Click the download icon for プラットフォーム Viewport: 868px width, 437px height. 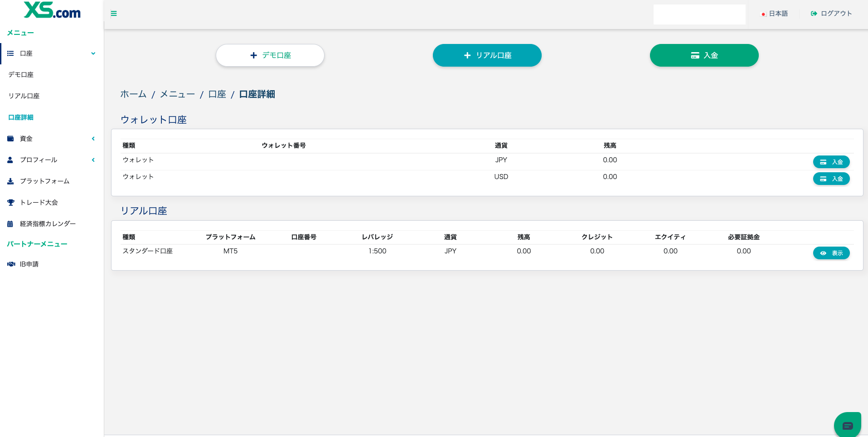(x=10, y=181)
